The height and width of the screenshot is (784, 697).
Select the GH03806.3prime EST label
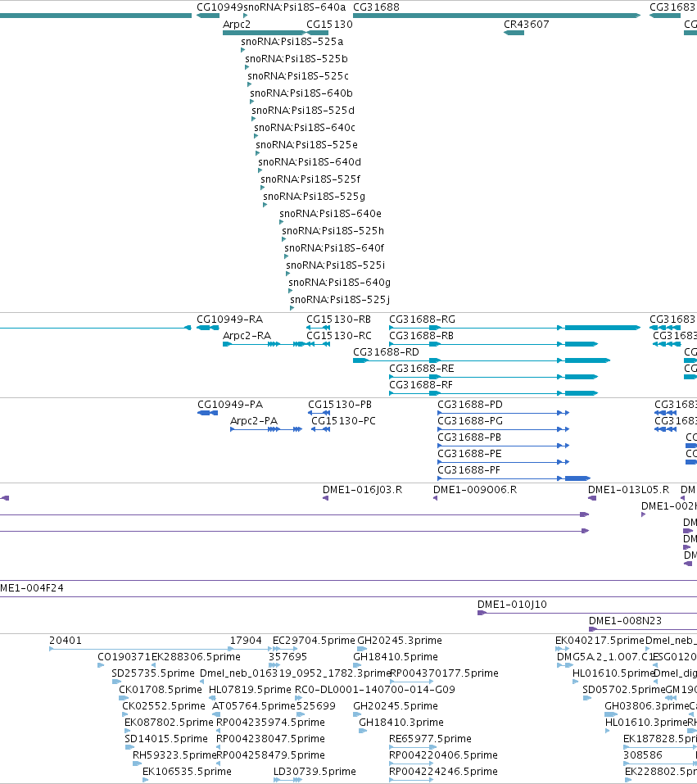647,705
